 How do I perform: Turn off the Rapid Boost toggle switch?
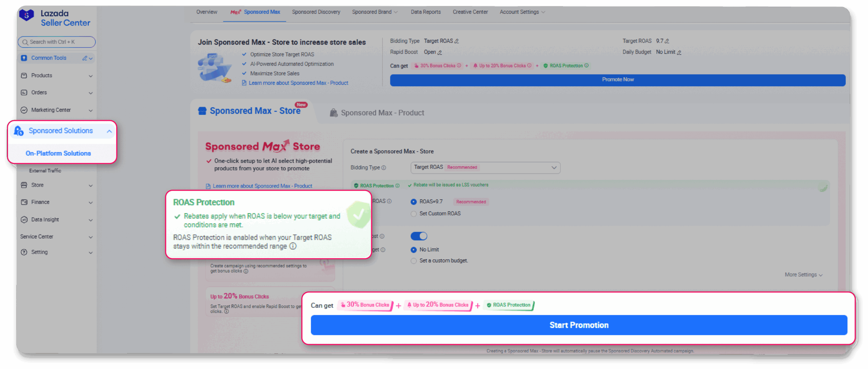(x=419, y=236)
